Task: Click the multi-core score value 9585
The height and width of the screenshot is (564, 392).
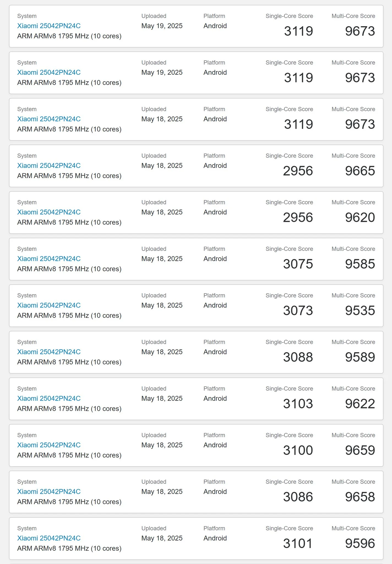Action: [x=360, y=264]
